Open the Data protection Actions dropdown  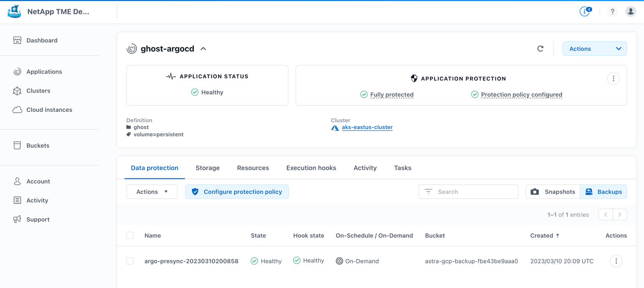[x=152, y=192]
